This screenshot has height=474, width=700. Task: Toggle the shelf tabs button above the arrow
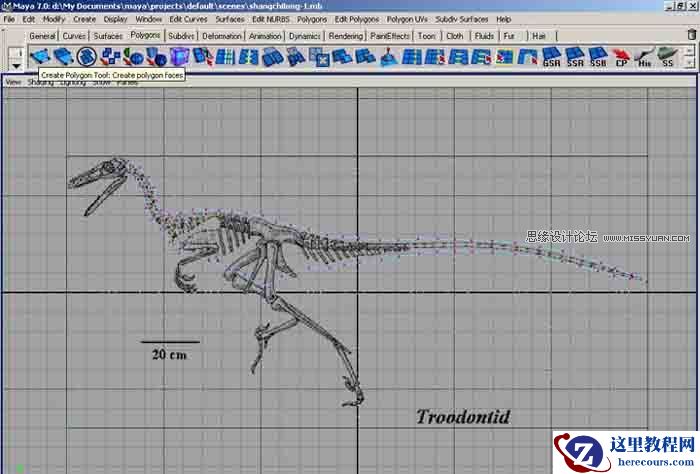click(16, 53)
